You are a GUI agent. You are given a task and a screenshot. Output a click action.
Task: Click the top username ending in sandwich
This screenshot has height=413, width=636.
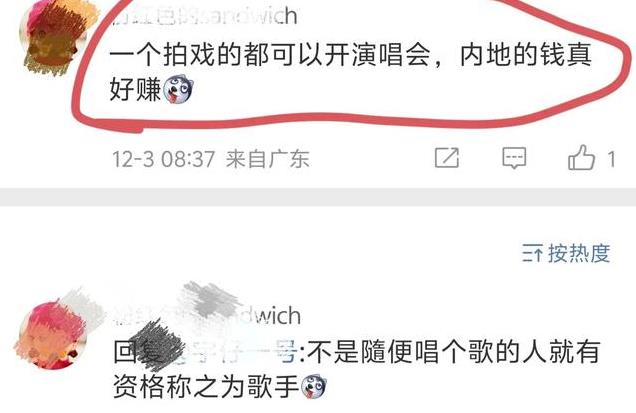205,15
